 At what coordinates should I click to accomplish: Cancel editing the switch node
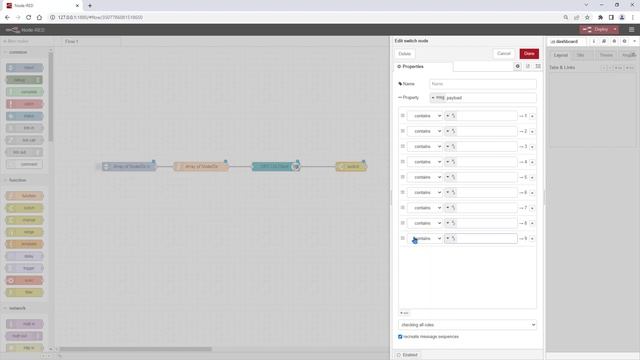[504, 53]
